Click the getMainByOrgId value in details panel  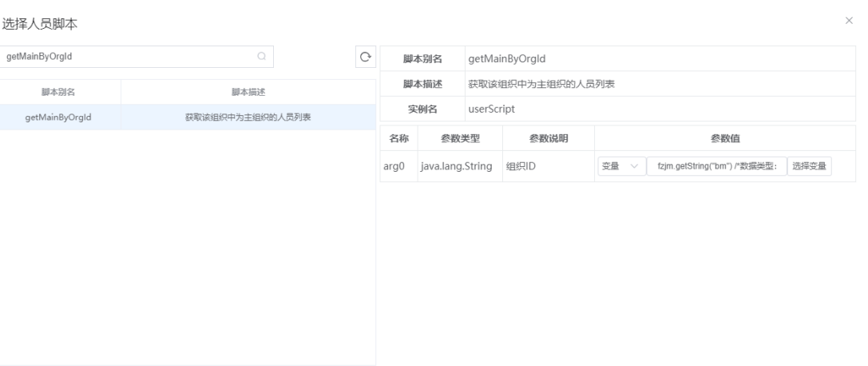(x=507, y=58)
